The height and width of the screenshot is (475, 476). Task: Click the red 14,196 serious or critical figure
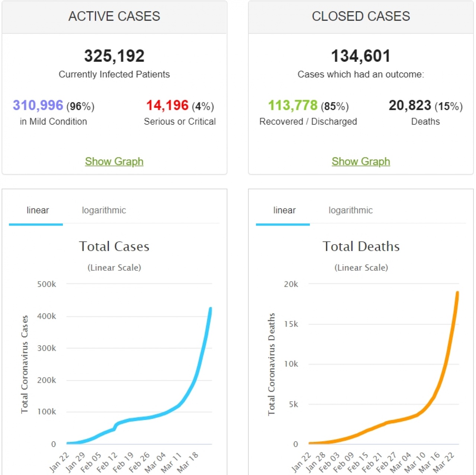[167, 105]
